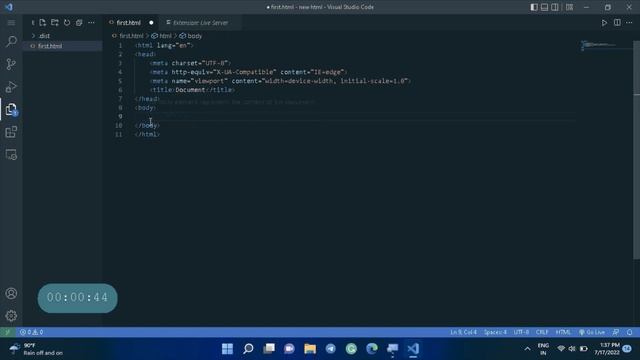Viewport: 640px width, 360px height.
Task: Select first.html in Explorer tree
Action: [62, 46]
